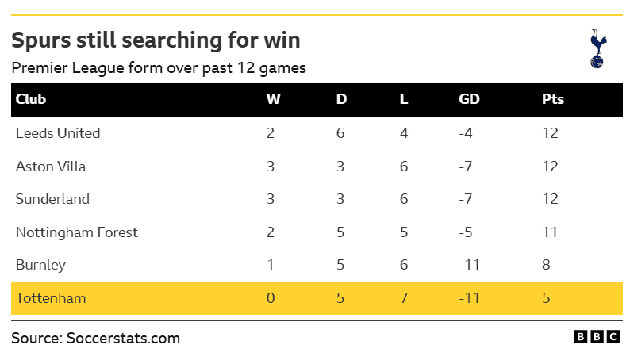Click the GD column header
The height and width of the screenshot is (364, 630).
(469, 100)
